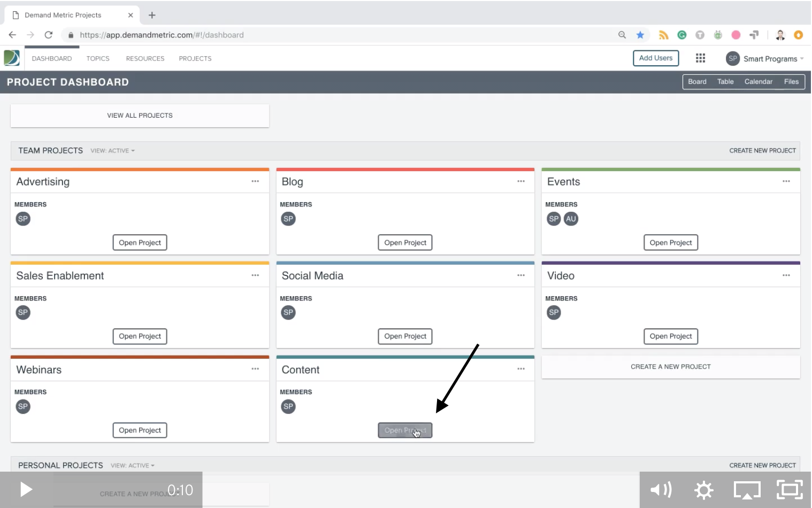The width and height of the screenshot is (812, 508).
Task: Click the Grammarly extension icon
Action: [682, 35]
